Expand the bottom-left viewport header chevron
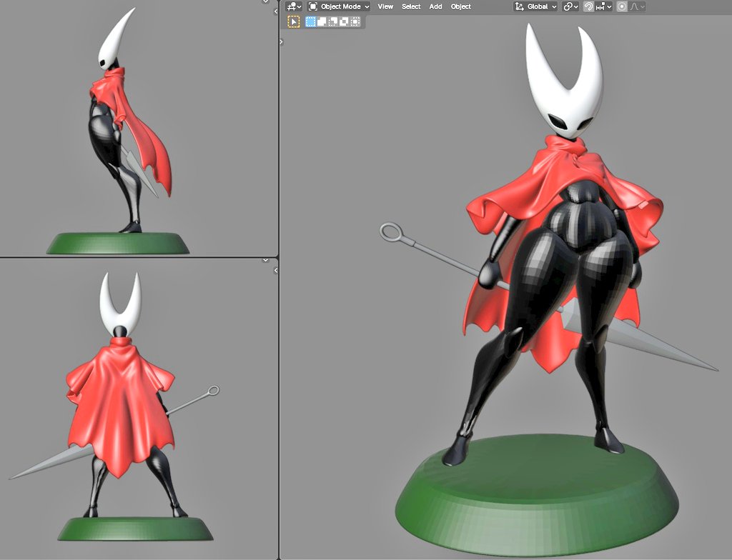This screenshot has height=560, width=732. point(266,260)
